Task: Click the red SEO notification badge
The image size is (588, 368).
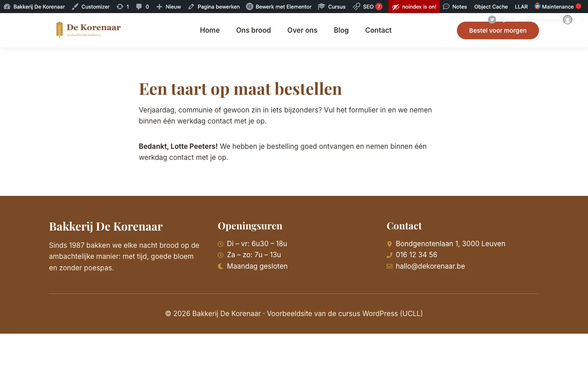Action: pos(379,7)
